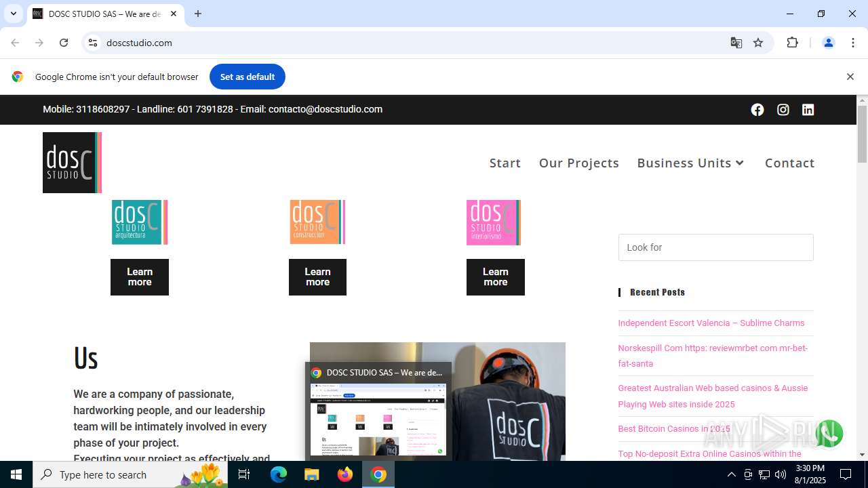This screenshot has height=488, width=868.
Task: Open Greatest Australian Web based casinos link
Action: (713, 396)
